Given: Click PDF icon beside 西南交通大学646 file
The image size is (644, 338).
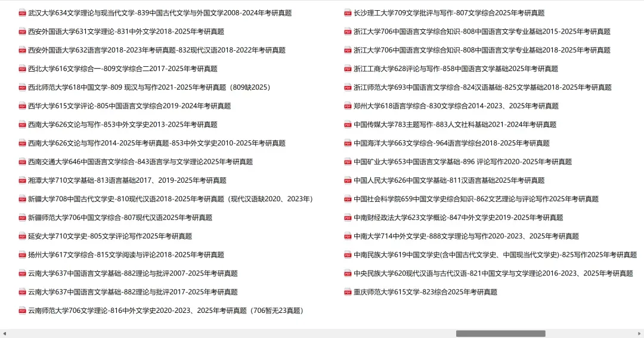Looking at the screenshot, I should [22, 162].
